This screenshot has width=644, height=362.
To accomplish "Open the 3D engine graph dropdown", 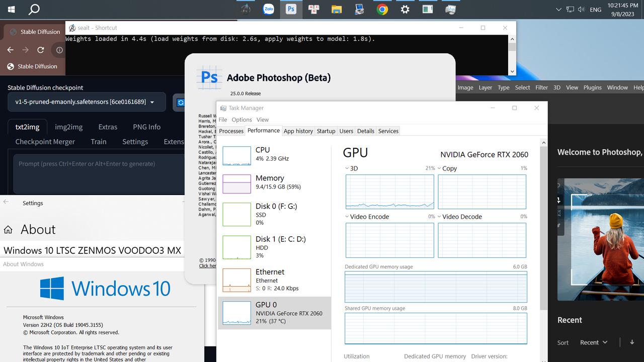I will (x=347, y=168).
